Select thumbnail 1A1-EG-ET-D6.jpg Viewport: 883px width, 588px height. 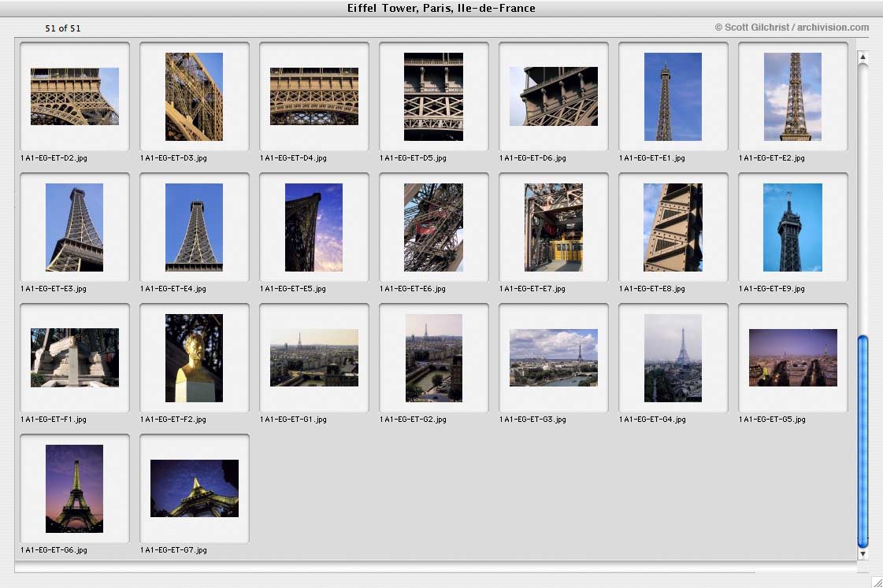point(554,96)
